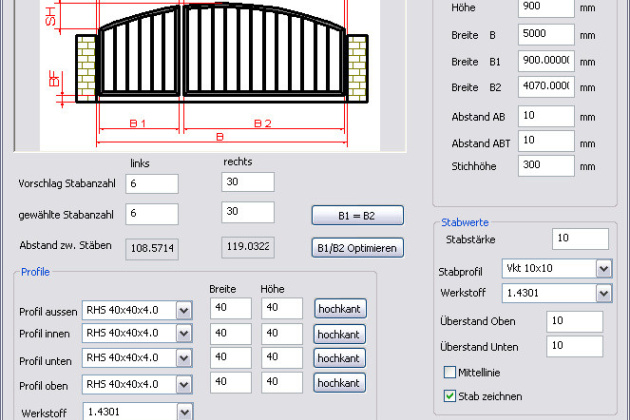Open the Profil unten dropdown
Viewport: 630px width, 420px height.
[x=183, y=359]
